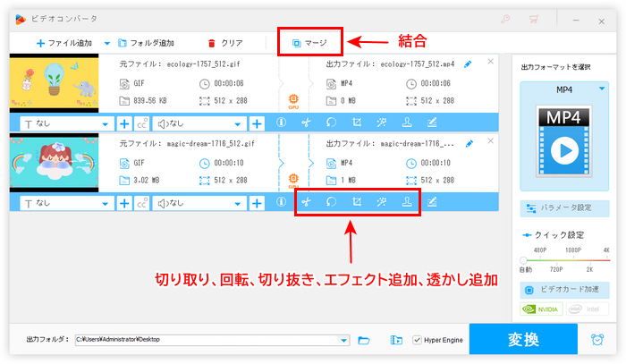Add effects to magic-dream-1716_512.gif
The height and width of the screenshot is (364, 626).
pos(382,202)
